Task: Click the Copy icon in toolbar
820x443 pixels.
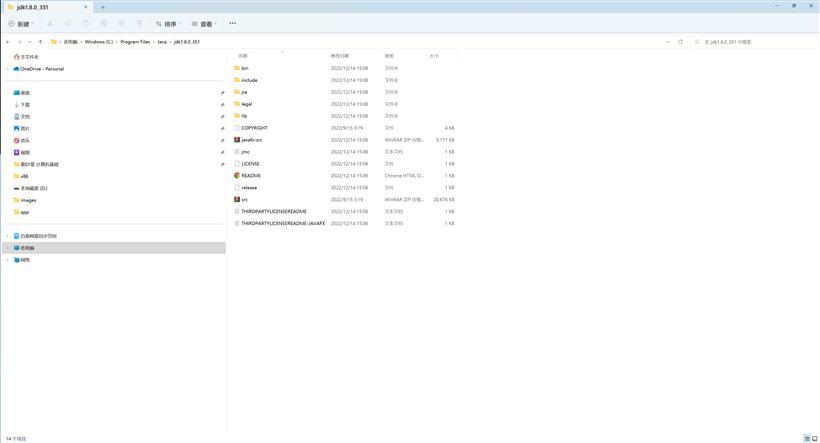Action: point(68,24)
